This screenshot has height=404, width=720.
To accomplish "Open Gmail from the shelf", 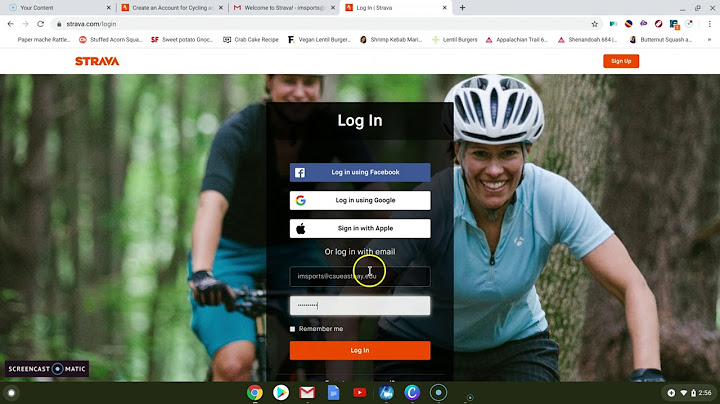I will [x=307, y=393].
